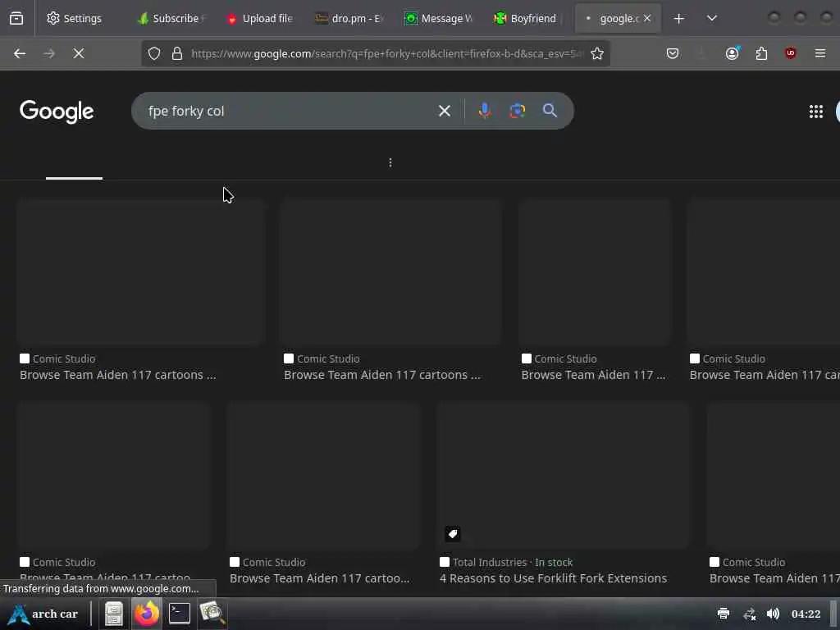Viewport: 840px width, 630px height.
Task: Click the network connection tray icon
Action: (x=749, y=614)
